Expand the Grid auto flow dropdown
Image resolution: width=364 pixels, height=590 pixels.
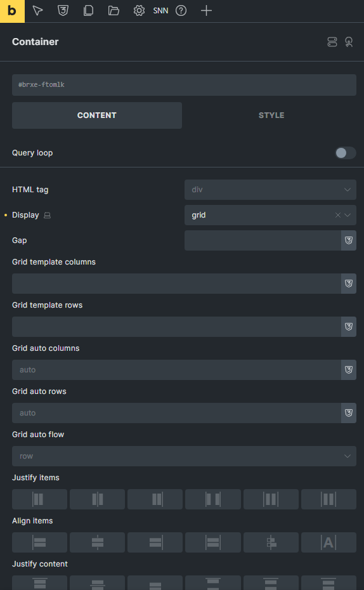click(185, 456)
